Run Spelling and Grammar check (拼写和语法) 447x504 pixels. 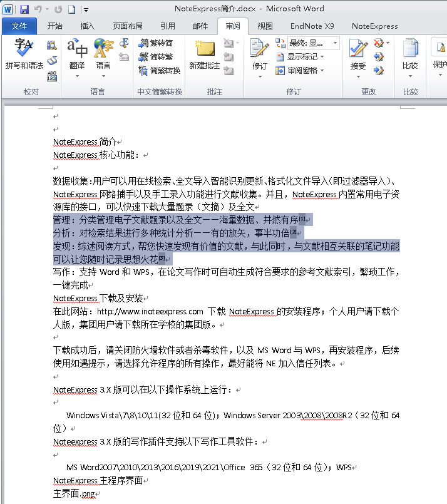[24, 53]
